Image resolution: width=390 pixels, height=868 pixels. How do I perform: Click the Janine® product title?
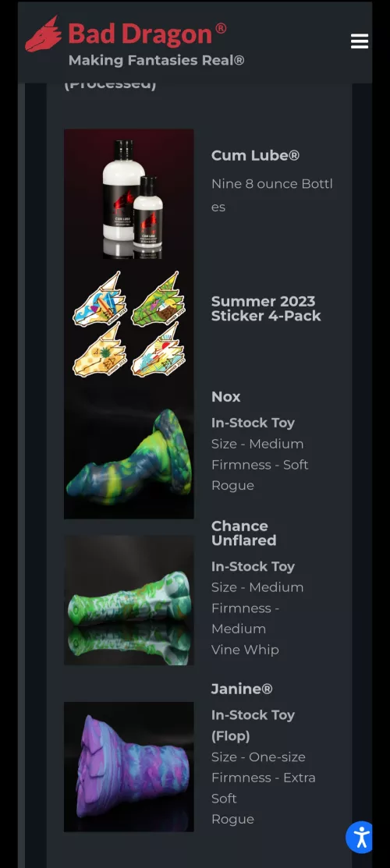[242, 689]
